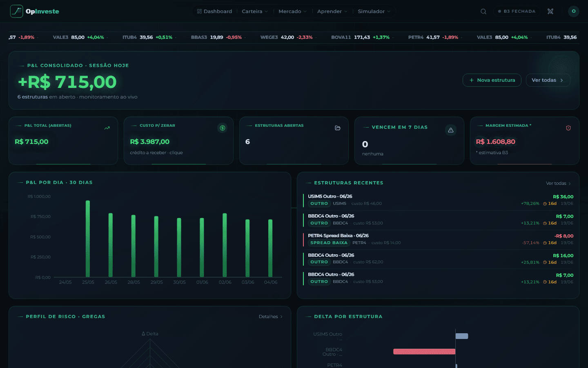Click the dollar icon on Custo p/ Zerar card
Viewport: 588px width, 368px height.
(223, 128)
